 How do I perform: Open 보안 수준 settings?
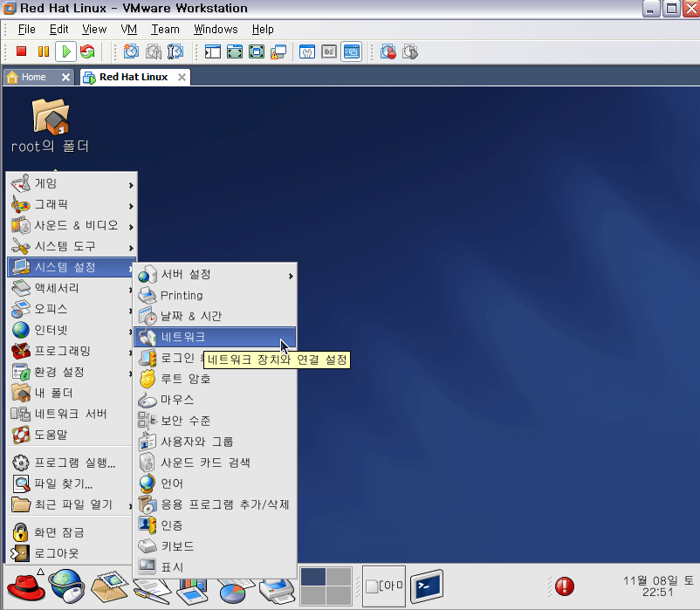coord(215,421)
